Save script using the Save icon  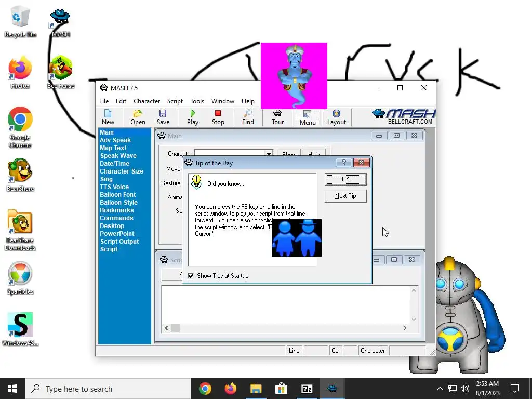[163, 117]
